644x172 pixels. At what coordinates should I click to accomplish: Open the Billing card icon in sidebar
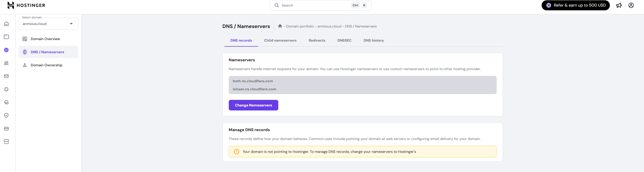tap(6, 129)
